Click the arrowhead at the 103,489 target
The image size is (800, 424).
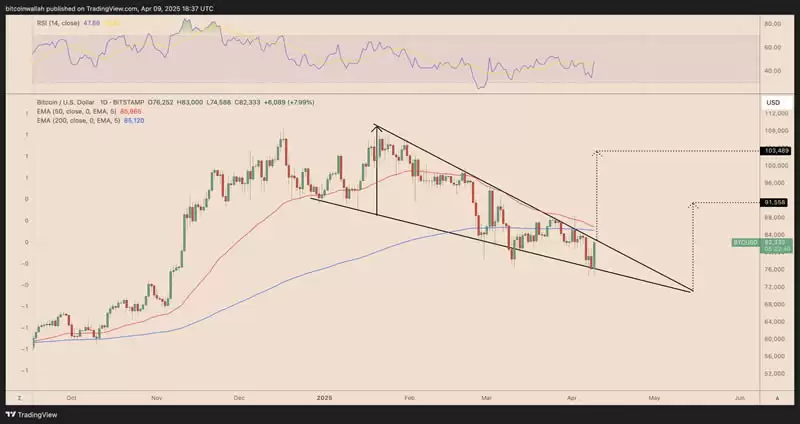[x=597, y=152]
